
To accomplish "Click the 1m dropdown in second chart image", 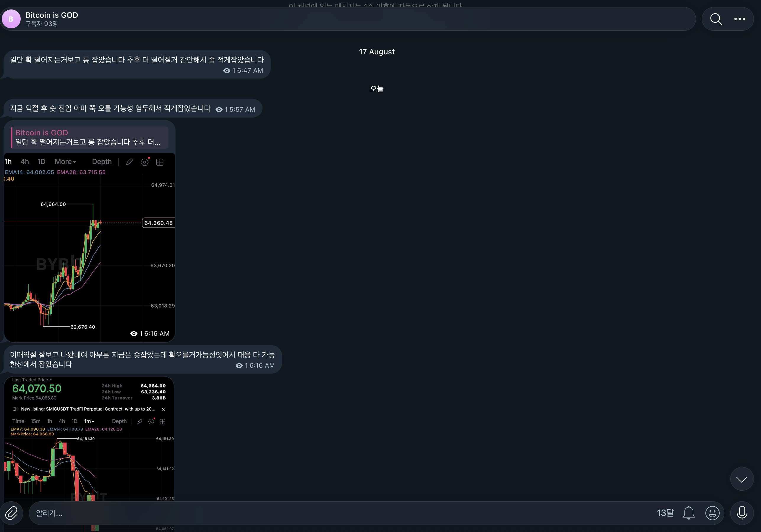I will (89, 421).
